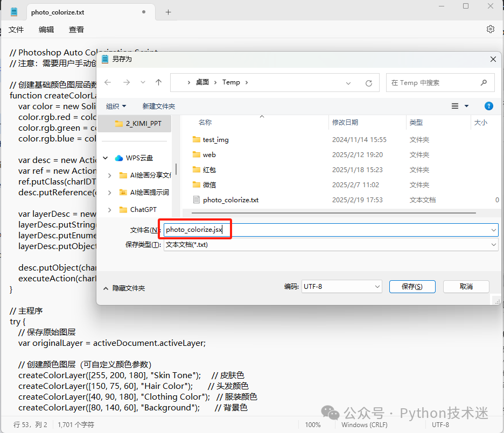
Task: Expand the ChatGPT folder node
Action: click(x=110, y=210)
